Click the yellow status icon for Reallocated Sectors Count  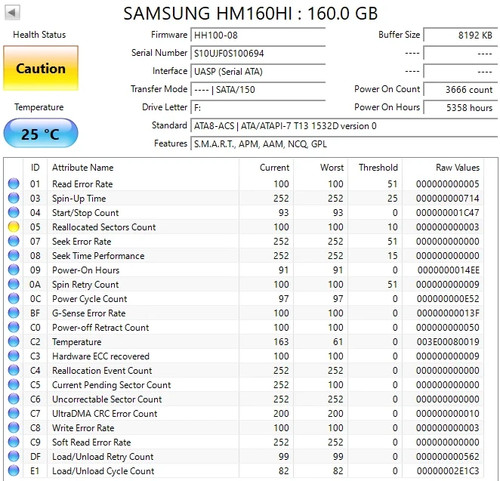(14, 227)
